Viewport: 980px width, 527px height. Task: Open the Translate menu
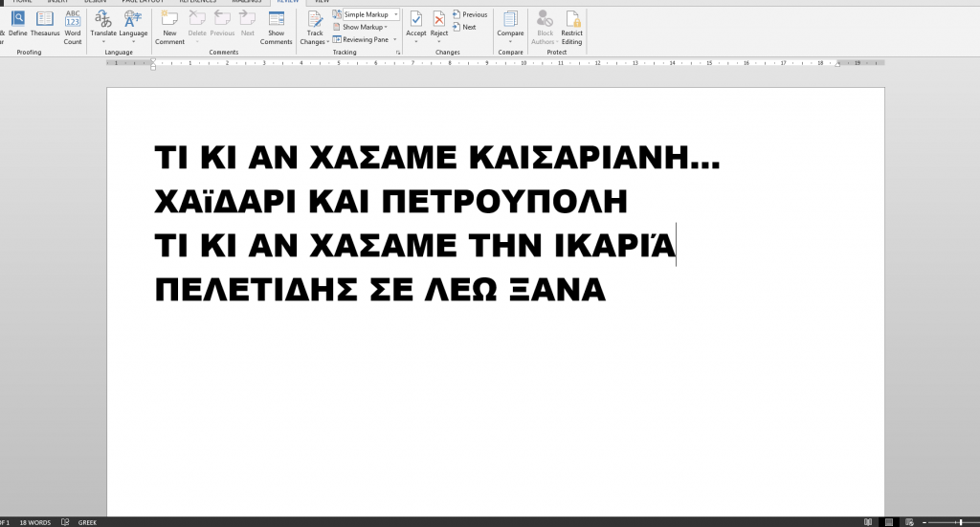click(103, 28)
